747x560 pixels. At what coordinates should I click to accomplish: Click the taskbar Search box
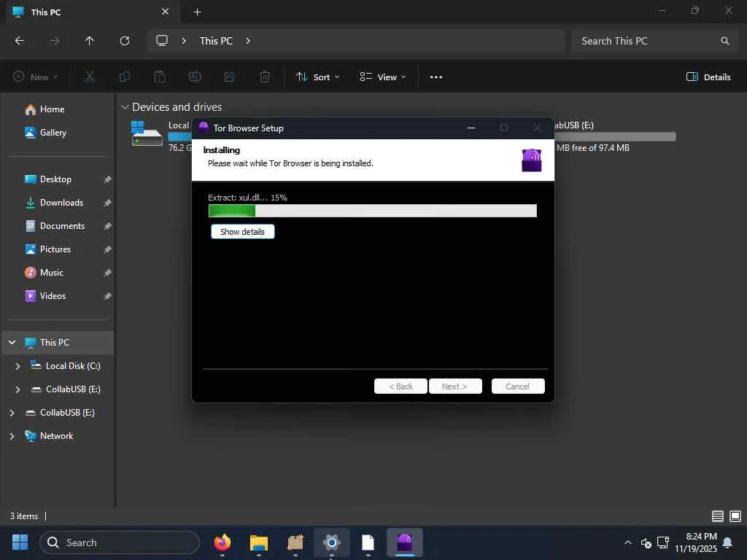120,542
